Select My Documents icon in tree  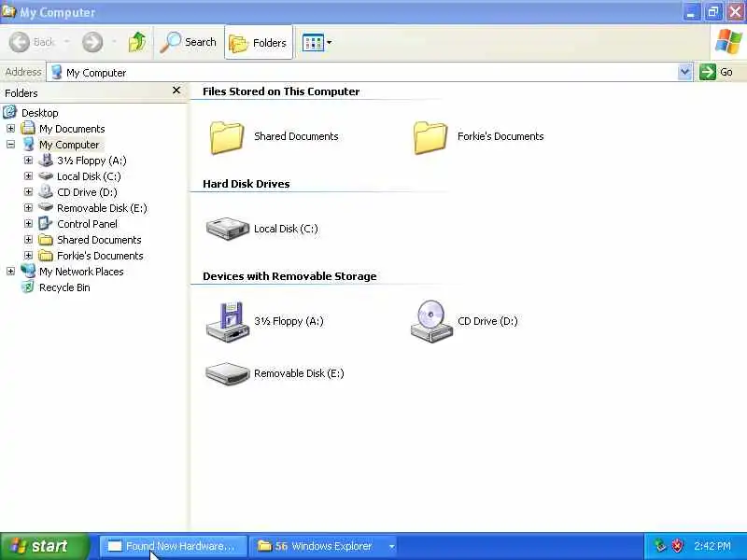click(28, 128)
